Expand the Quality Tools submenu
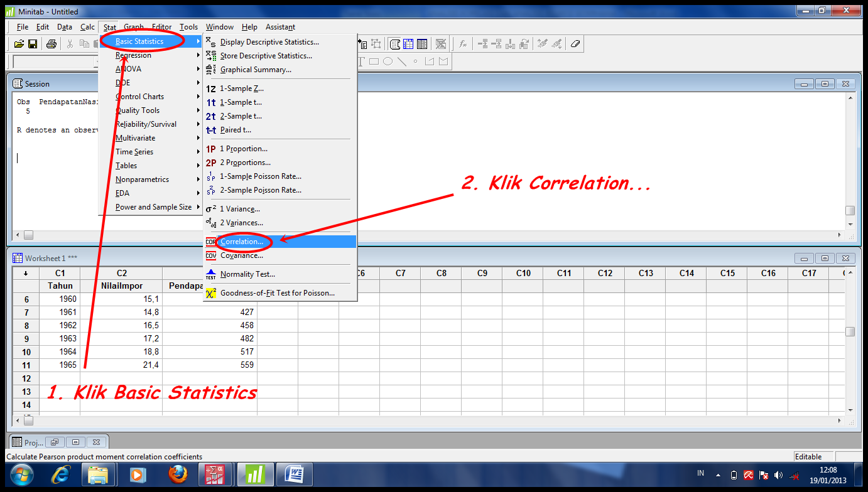 151,110
